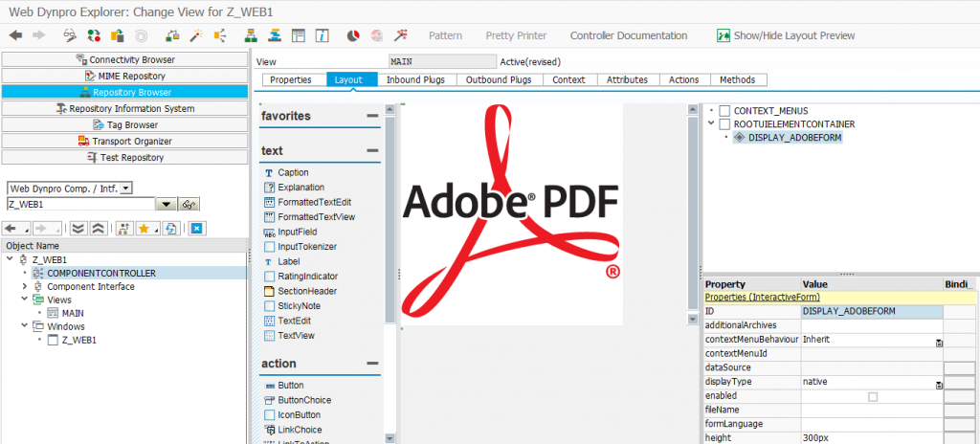Open the Repository Information System
The height and width of the screenshot is (444, 980).
coord(125,109)
